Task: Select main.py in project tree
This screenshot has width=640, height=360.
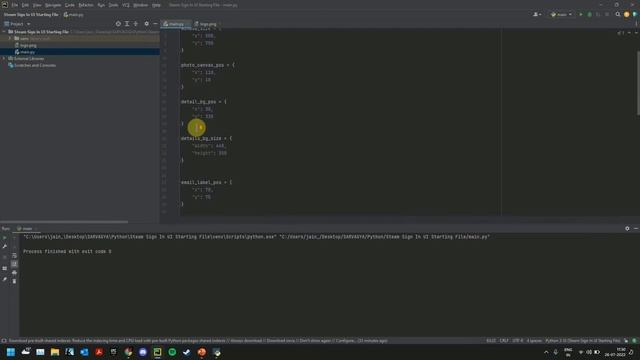Action: (27, 52)
